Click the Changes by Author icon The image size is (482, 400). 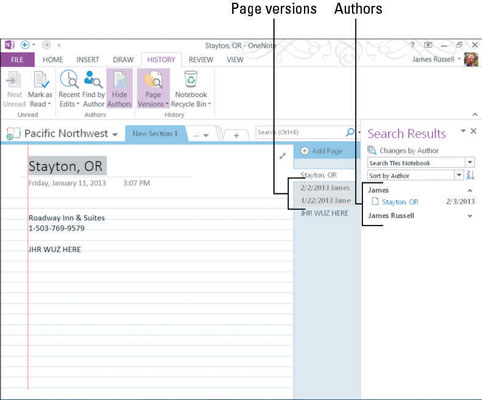[372, 150]
